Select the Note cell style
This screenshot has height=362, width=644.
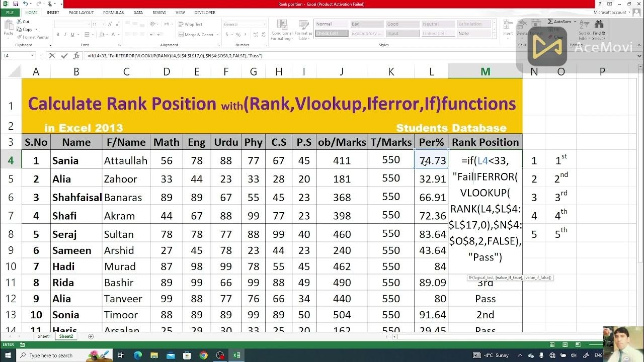point(474,34)
